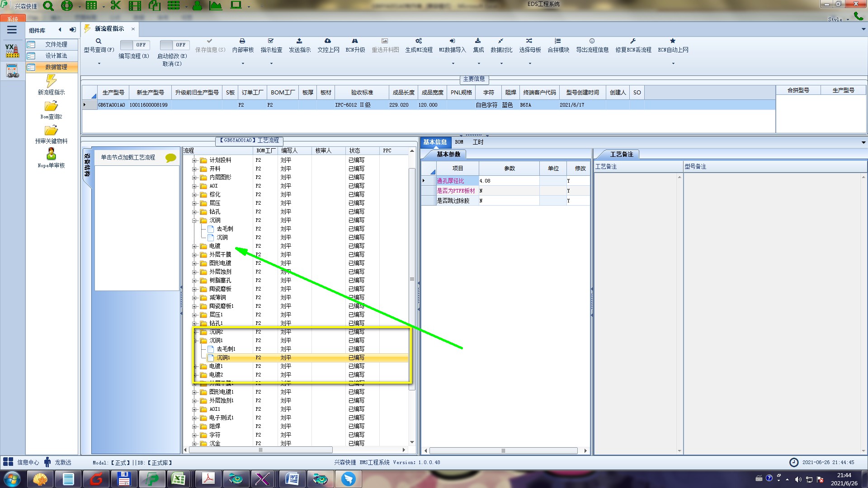Click the 发送指示 upload icon
Image resolution: width=868 pixels, height=488 pixels.
coord(299,41)
